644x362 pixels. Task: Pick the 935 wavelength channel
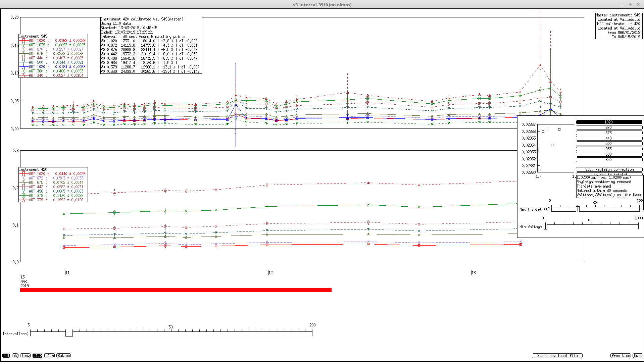(x=609, y=149)
